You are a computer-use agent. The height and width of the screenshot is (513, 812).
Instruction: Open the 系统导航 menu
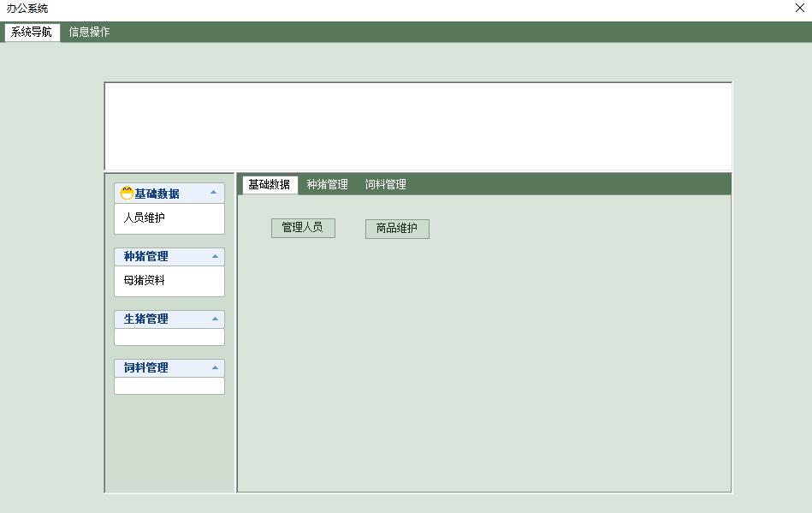[32, 31]
